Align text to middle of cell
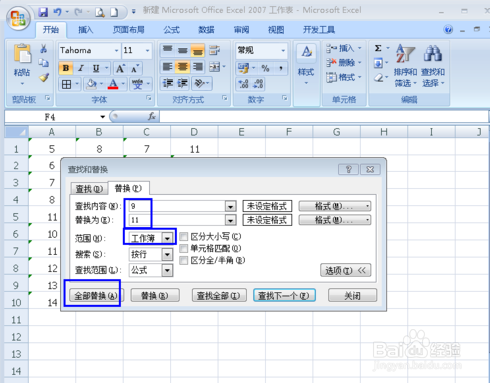 pyautogui.click(x=183, y=50)
